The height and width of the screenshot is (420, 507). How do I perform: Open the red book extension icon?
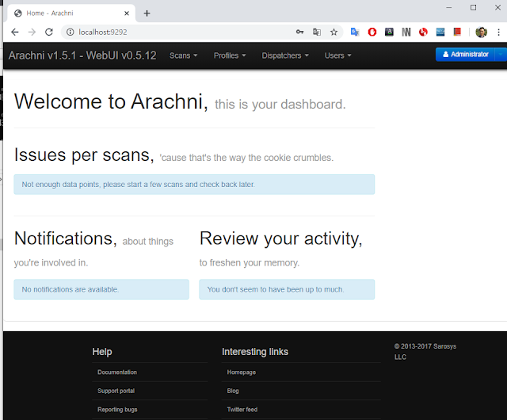click(457, 32)
